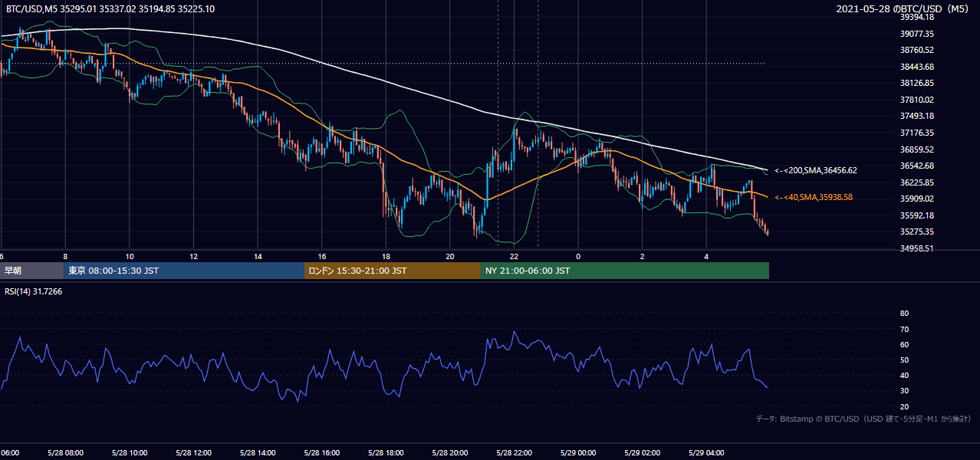Click the 東京 08:00-15:30 JST session bar
The height and width of the screenshot is (460, 980).
(x=184, y=271)
